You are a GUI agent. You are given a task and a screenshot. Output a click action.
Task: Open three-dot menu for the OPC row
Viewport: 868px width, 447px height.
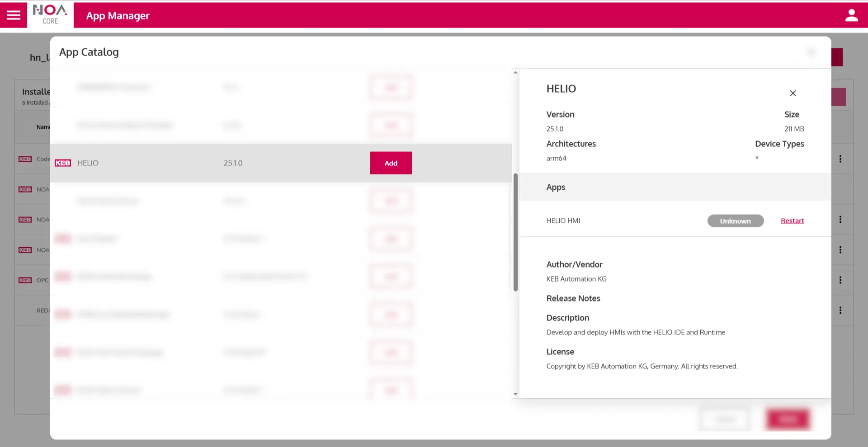tap(840, 280)
